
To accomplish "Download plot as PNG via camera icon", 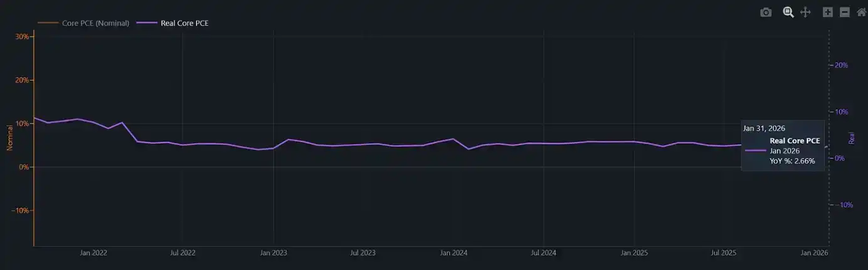I will pos(766,12).
